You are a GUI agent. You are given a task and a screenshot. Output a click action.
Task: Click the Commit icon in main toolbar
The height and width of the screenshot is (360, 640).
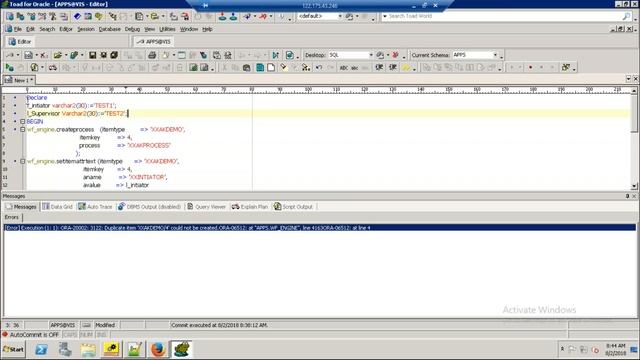coord(222,16)
